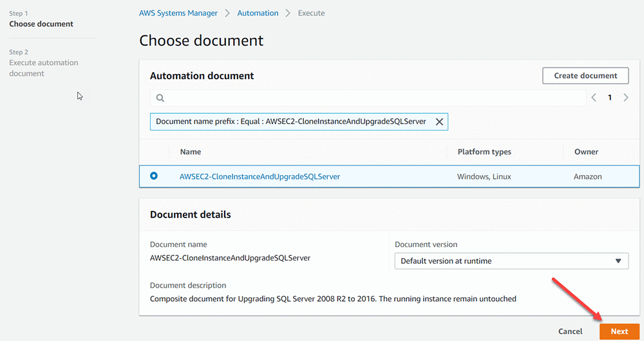Image resolution: width=644 pixels, height=341 pixels.
Task: Sort by the Owner column header
Action: 586,152
